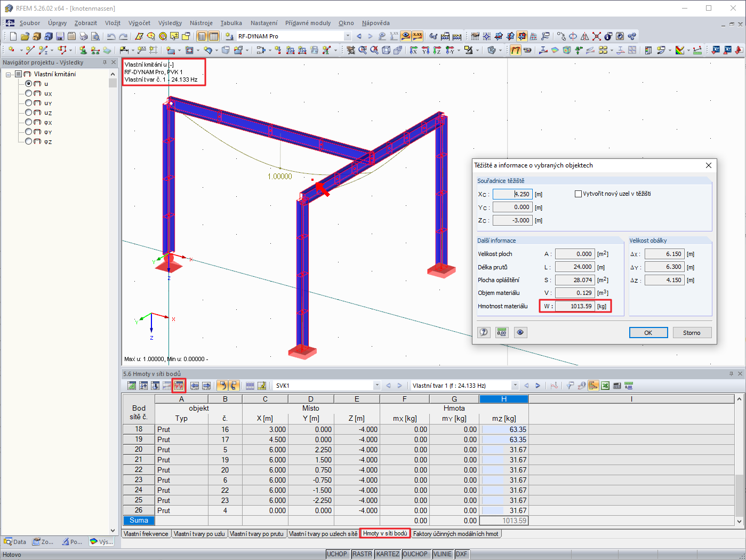This screenshot has height=560, width=746.
Task: Close the centroid information dialog
Action: tap(709, 165)
